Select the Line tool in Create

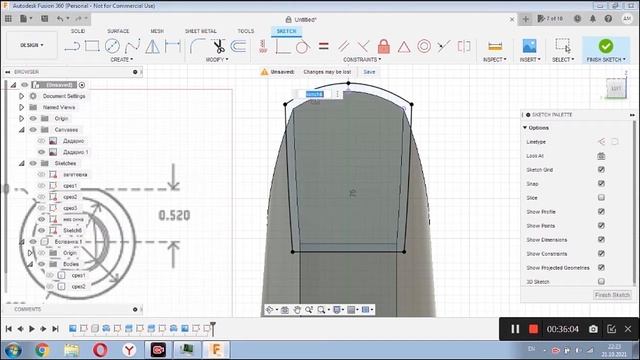(x=72, y=46)
